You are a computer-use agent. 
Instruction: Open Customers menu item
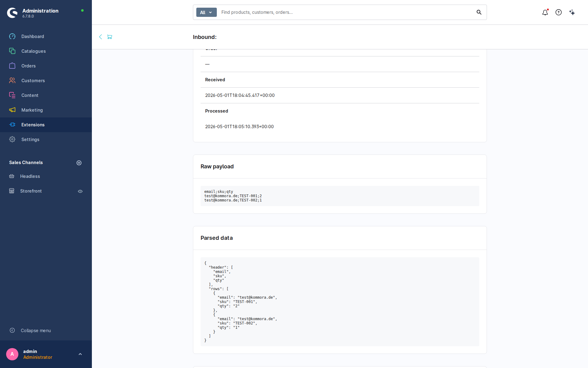point(46,81)
